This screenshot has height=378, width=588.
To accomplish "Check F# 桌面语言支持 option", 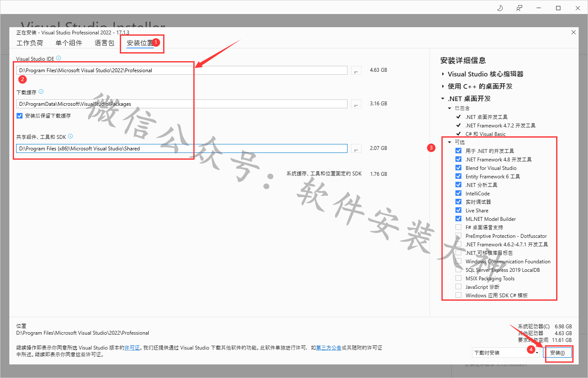I will tap(458, 227).
